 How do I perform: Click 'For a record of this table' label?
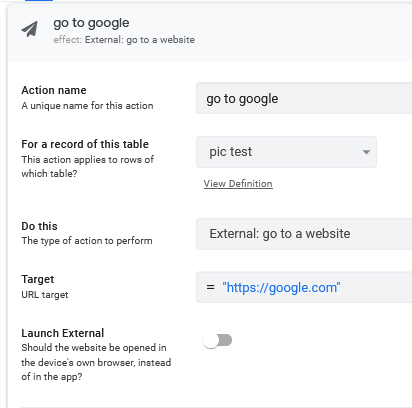[85, 144]
